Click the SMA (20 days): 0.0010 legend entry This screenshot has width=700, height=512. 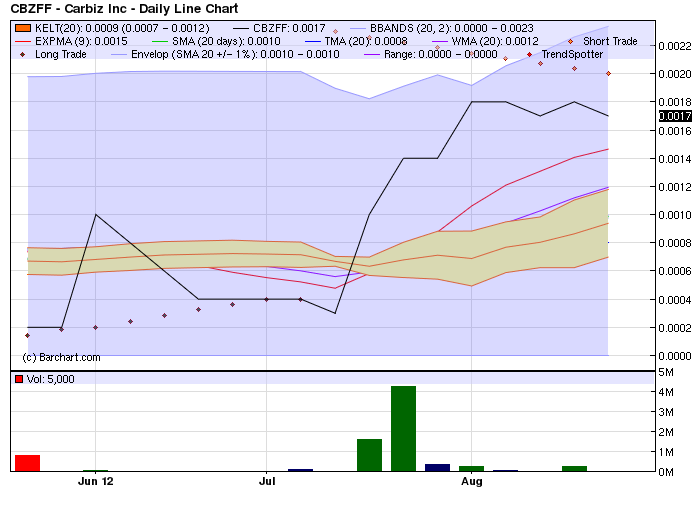click(x=216, y=41)
